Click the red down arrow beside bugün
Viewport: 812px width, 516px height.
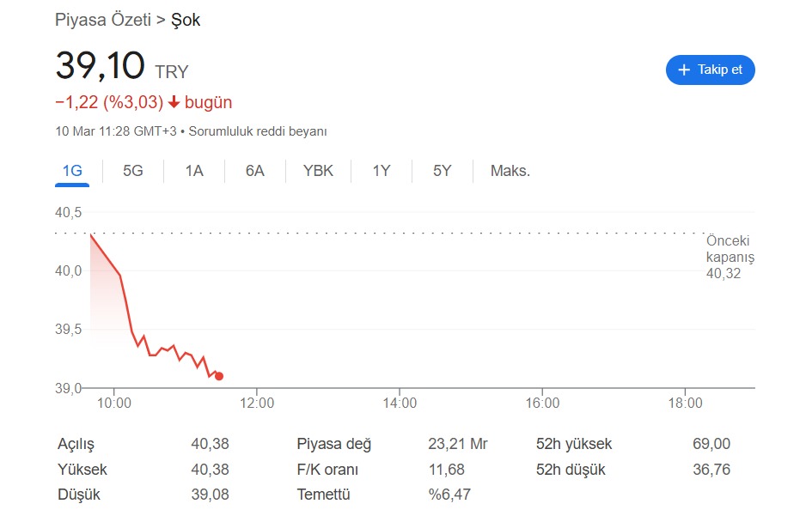click(x=174, y=102)
